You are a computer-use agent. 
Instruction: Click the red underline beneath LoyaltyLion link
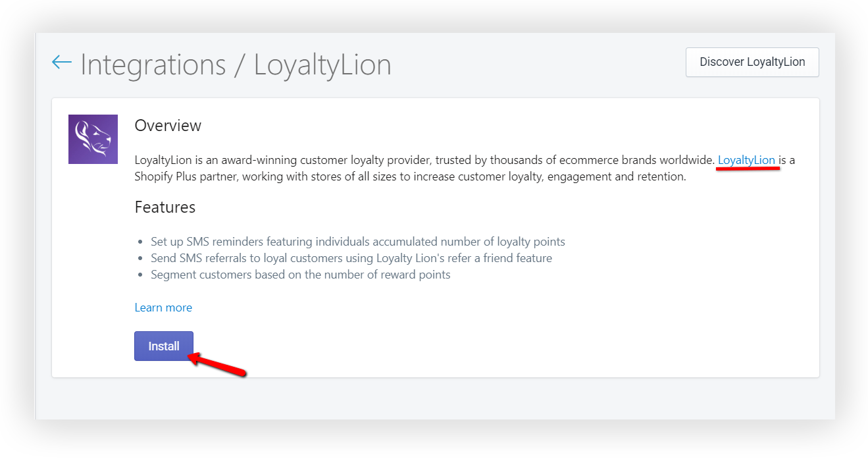click(748, 169)
